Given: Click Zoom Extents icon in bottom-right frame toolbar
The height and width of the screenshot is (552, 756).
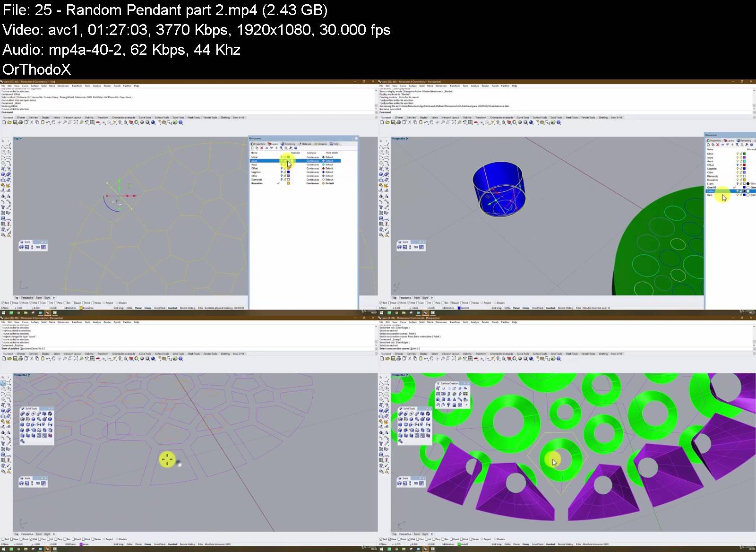Looking at the screenshot, I should click(454, 358).
